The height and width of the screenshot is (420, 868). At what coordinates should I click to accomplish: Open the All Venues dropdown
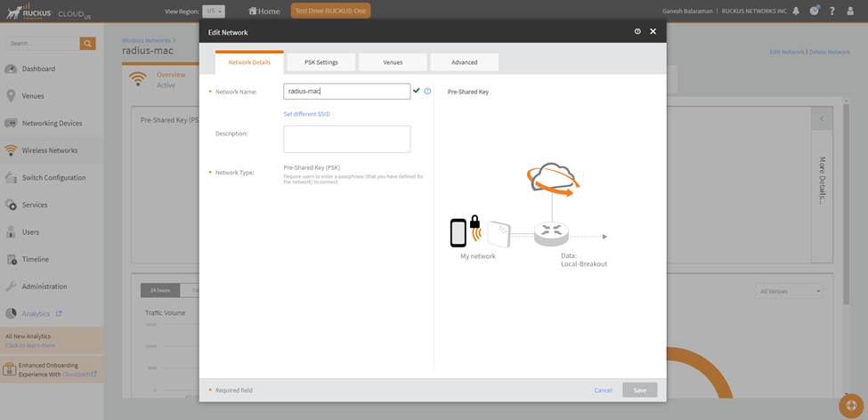[x=790, y=291]
